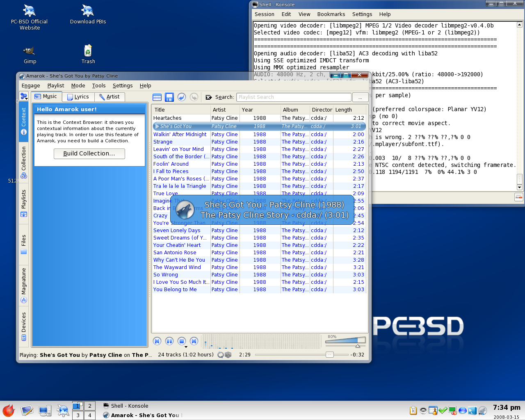This screenshot has width=525, height=420.
Task: Open the Engage menu in Amarok
Action: point(31,86)
